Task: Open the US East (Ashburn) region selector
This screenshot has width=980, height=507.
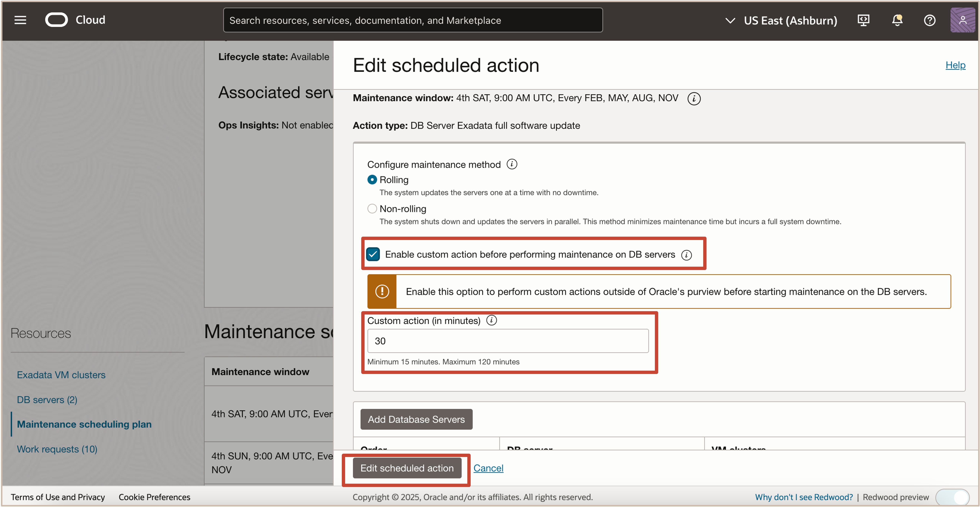Action: 791,20
